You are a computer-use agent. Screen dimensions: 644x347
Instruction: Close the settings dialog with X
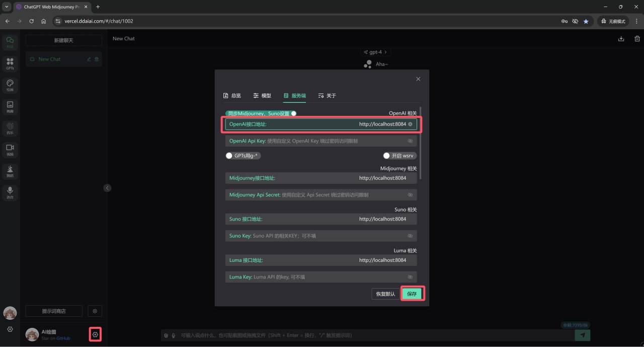pyautogui.click(x=418, y=79)
